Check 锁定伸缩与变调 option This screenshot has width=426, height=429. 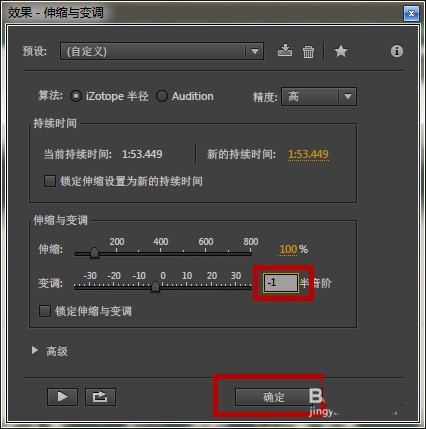pyautogui.click(x=45, y=311)
